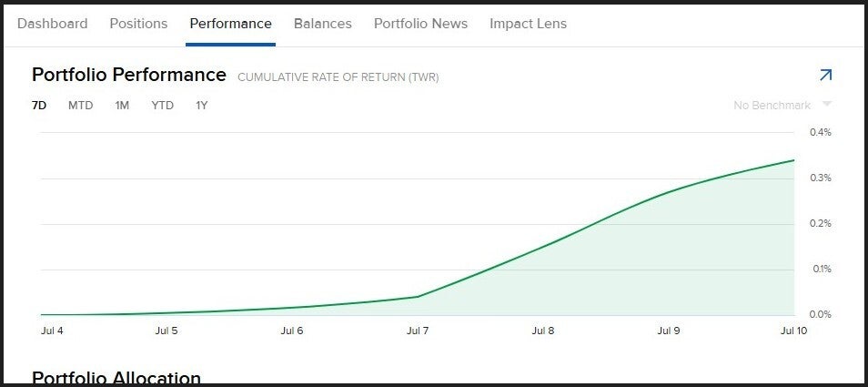This screenshot has height=387, width=868.
Task: Click the Jul 7 point on the chart
Action: pyautogui.click(x=418, y=296)
